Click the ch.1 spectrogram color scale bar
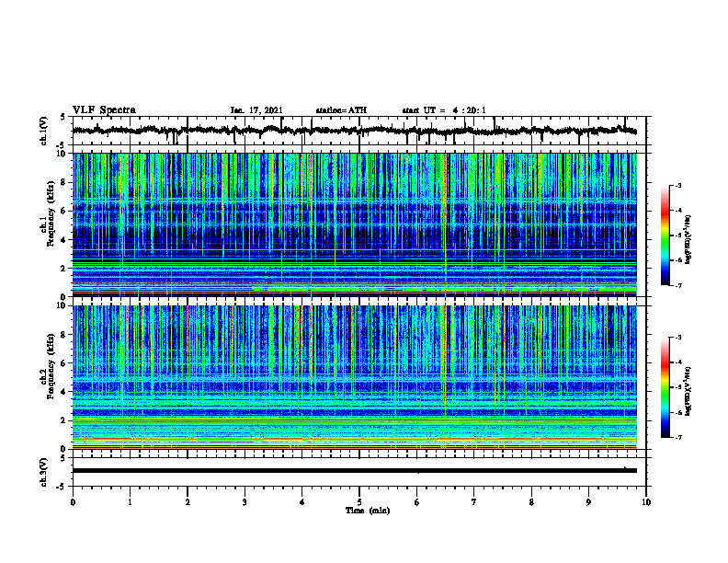 coord(665,236)
